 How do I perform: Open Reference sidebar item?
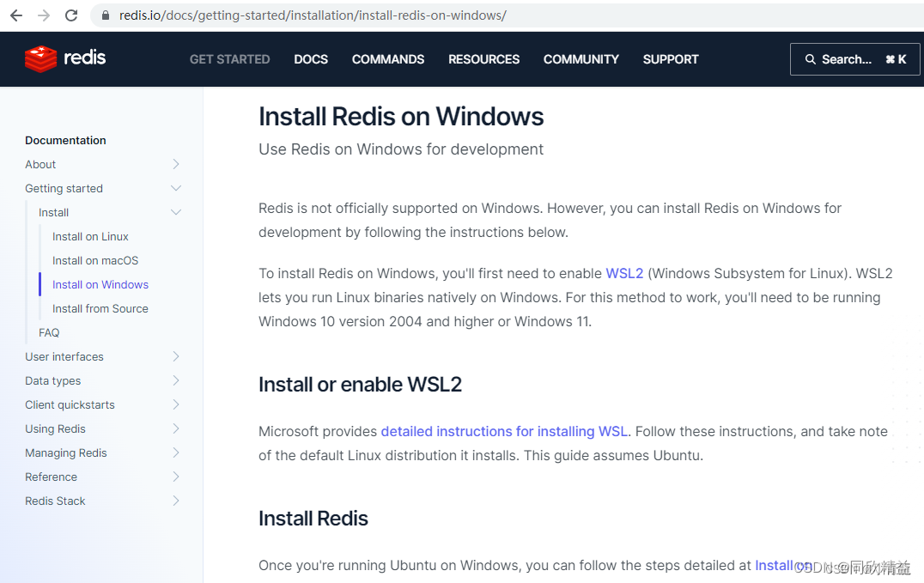coord(51,477)
